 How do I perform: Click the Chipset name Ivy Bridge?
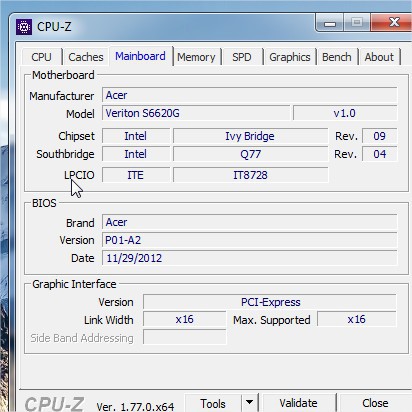(x=250, y=136)
